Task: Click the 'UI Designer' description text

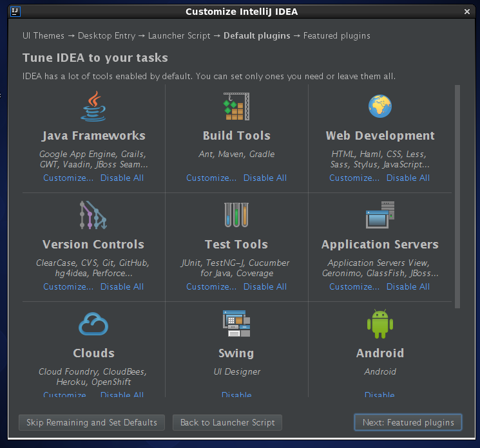Action: pos(236,372)
